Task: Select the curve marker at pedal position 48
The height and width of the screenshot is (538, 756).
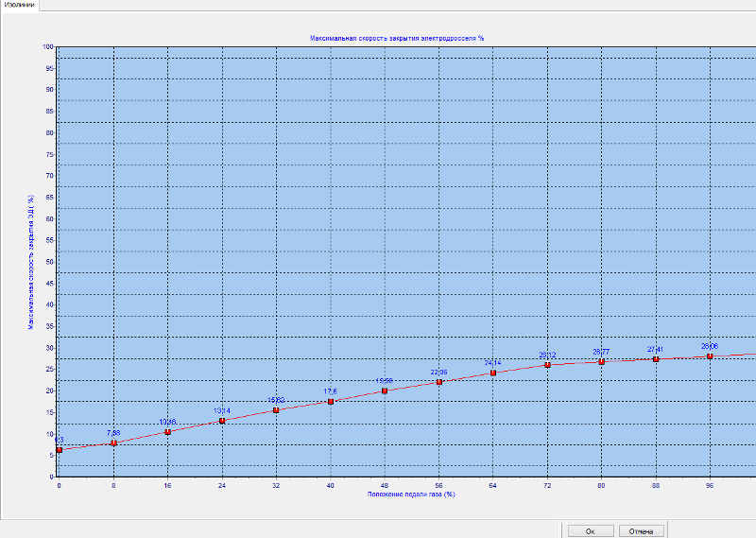Action: tap(384, 390)
